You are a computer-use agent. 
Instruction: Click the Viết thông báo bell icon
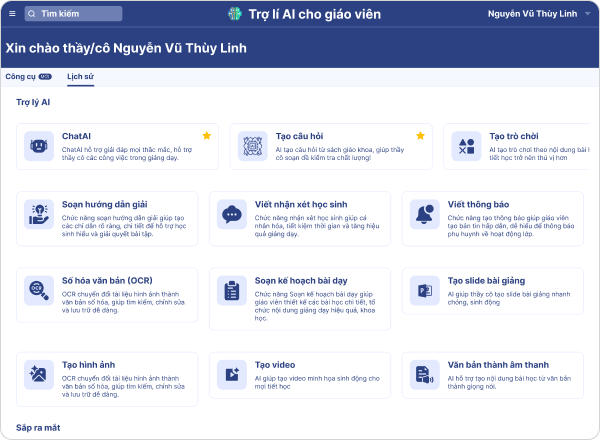tap(425, 213)
